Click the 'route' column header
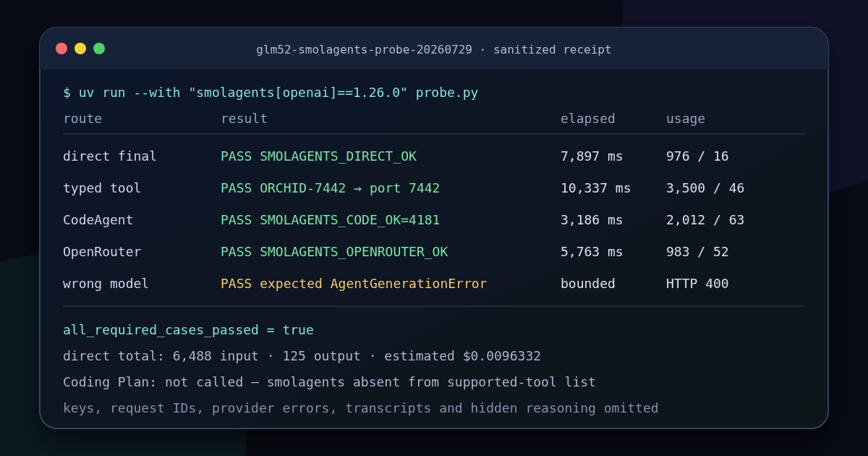Viewport: 868px width, 456px height. [82, 119]
